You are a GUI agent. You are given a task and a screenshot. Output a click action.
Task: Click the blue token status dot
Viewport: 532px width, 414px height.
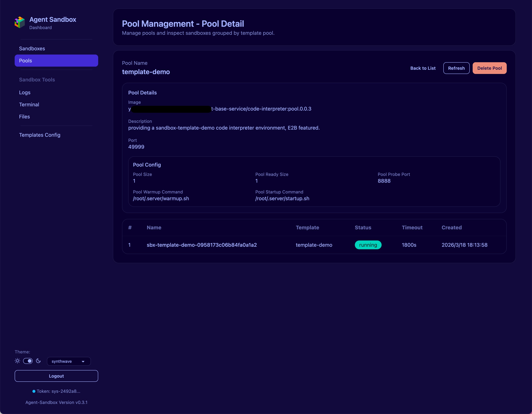point(34,391)
